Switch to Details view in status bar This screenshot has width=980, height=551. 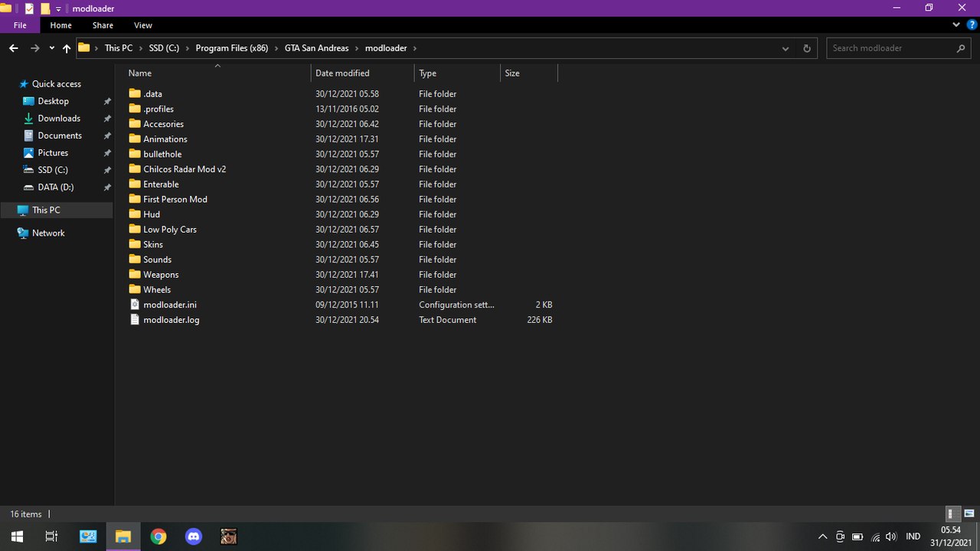[952, 514]
